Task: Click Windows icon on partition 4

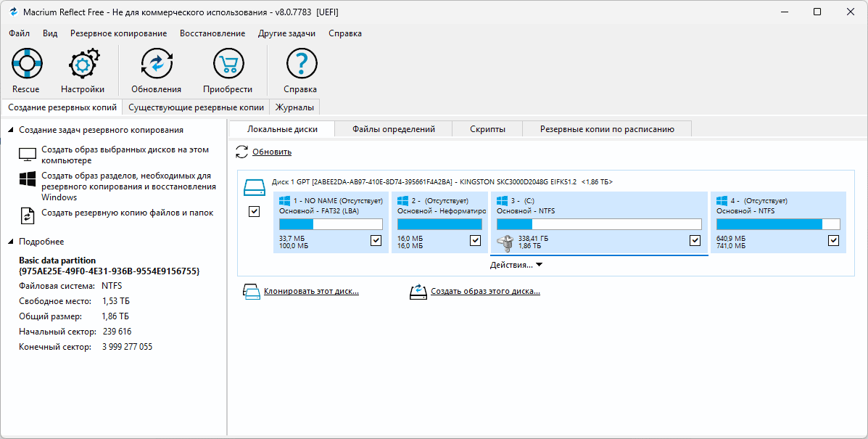Action: [x=722, y=200]
